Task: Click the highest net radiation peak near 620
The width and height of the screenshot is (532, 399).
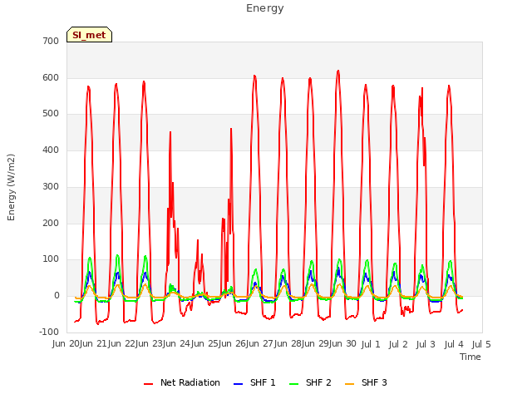Action: (x=338, y=71)
